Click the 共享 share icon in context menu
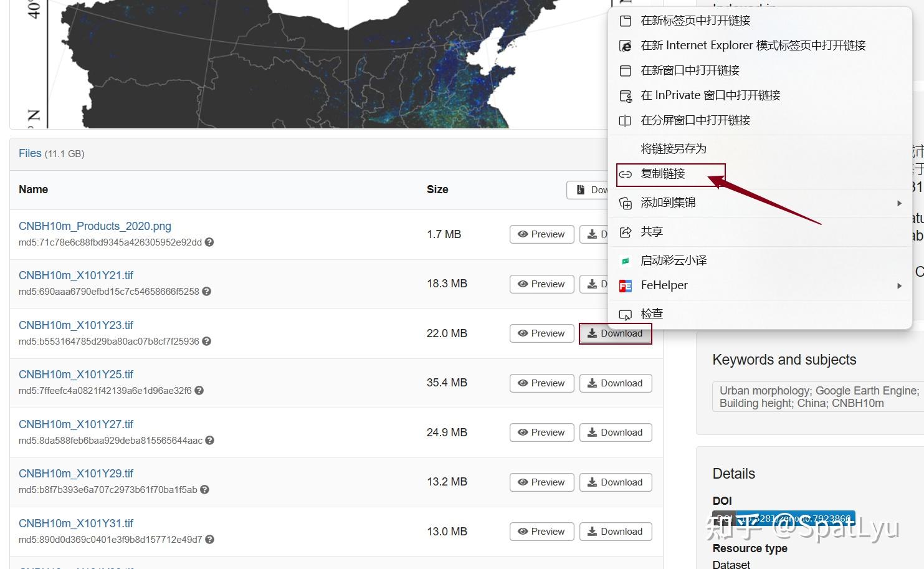The image size is (924, 569). [625, 232]
